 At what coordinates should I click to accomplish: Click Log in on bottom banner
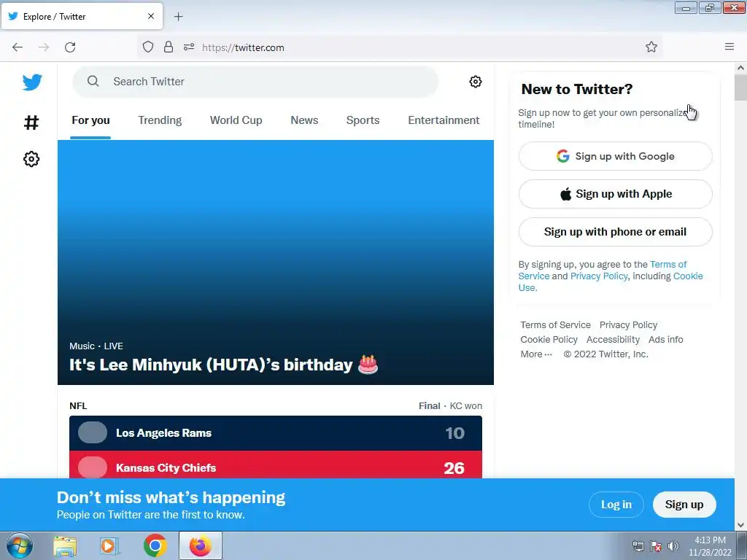point(616,505)
